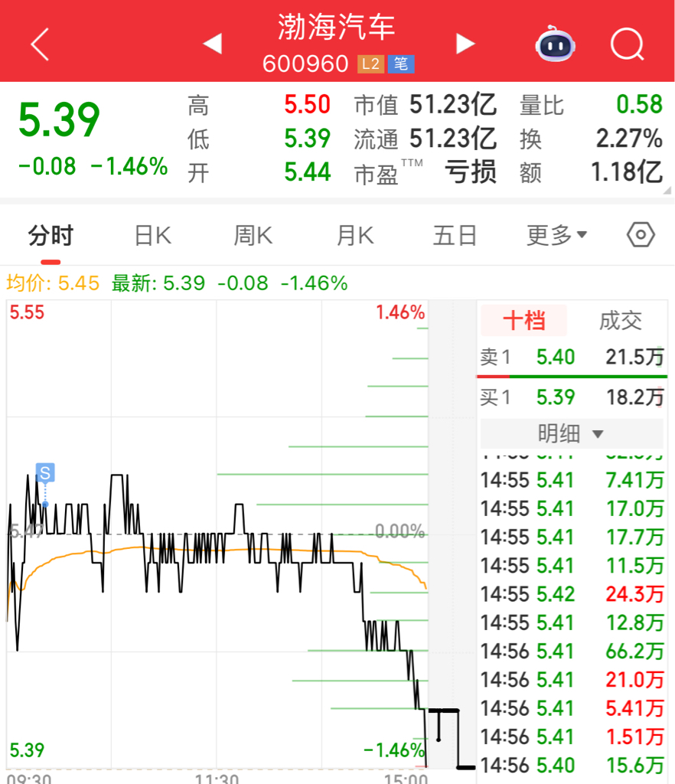This screenshot has height=784, width=675.
Task: Tap the current price 5.39 headline
Action: point(59,119)
